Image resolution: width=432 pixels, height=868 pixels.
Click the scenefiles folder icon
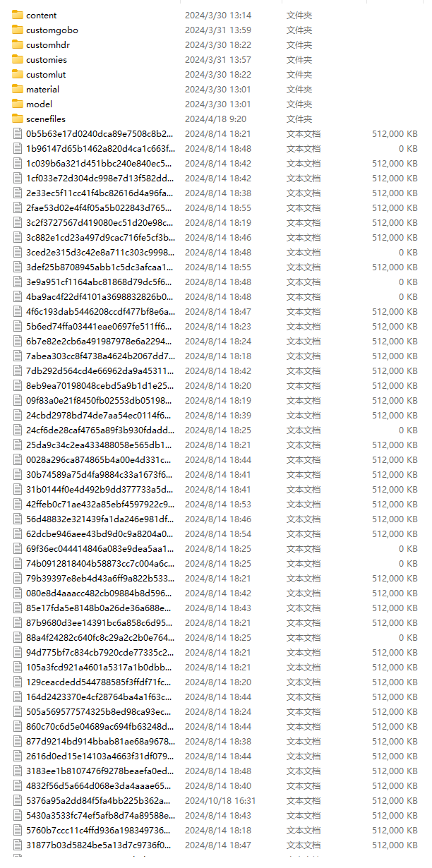[18, 119]
